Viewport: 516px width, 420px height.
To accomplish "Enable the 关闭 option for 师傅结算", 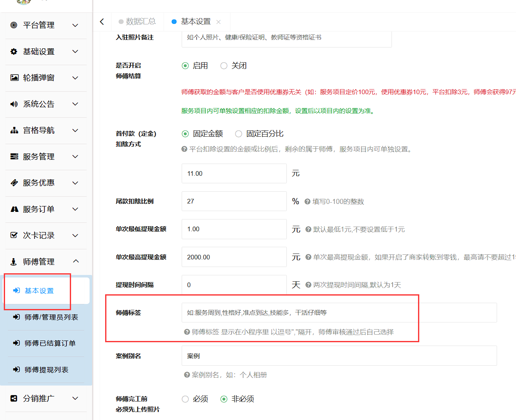I will 224,66.
